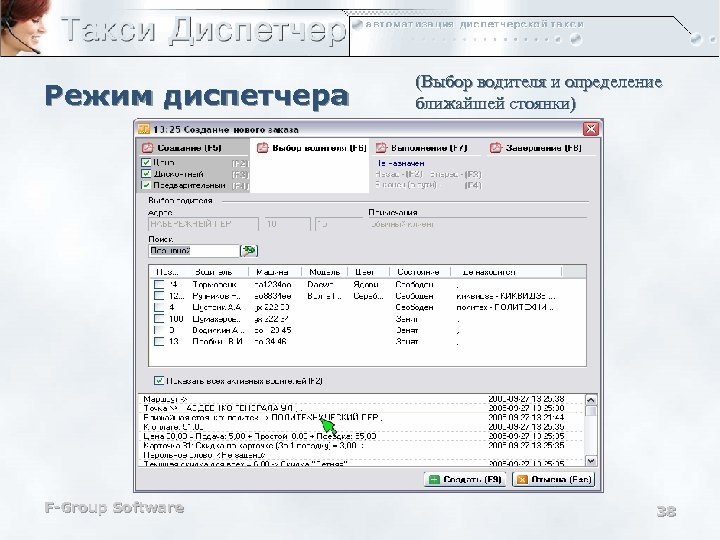Click the house number field showing 10
Image resolution: width=720 pixels, height=540 pixels.
287,224
